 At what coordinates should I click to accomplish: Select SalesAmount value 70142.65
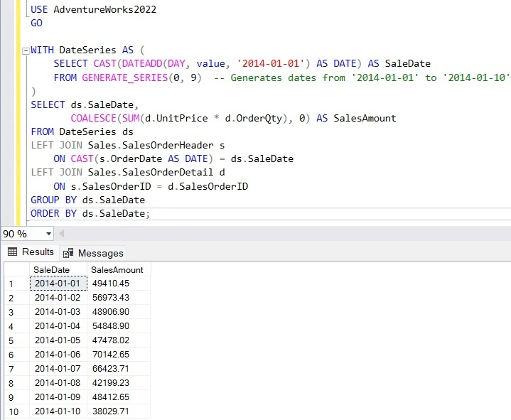(x=119, y=354)
